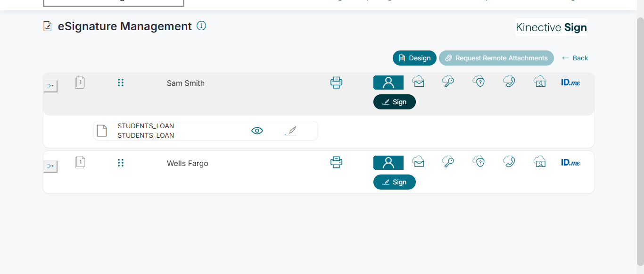The image size is (644, 274).
Task: Select cloud phone option for Wells Fargo
Action: click(509, 162)
